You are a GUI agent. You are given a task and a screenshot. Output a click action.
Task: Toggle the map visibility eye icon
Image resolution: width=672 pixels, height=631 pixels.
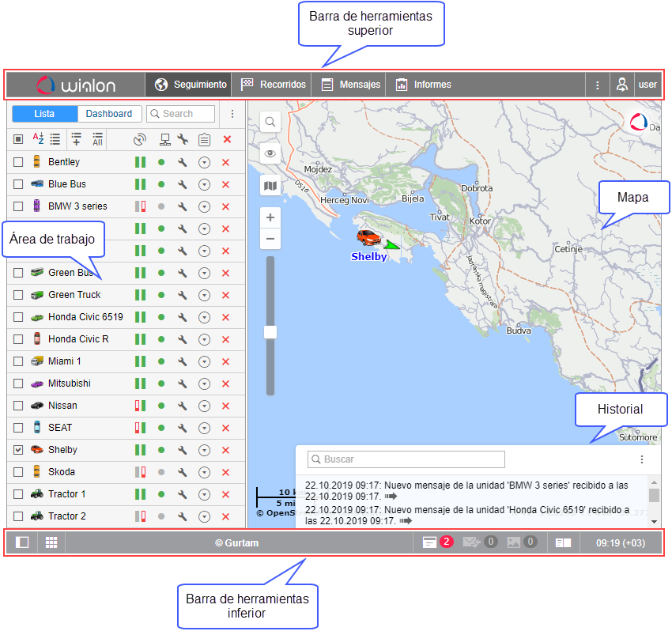tap(270, 154)
